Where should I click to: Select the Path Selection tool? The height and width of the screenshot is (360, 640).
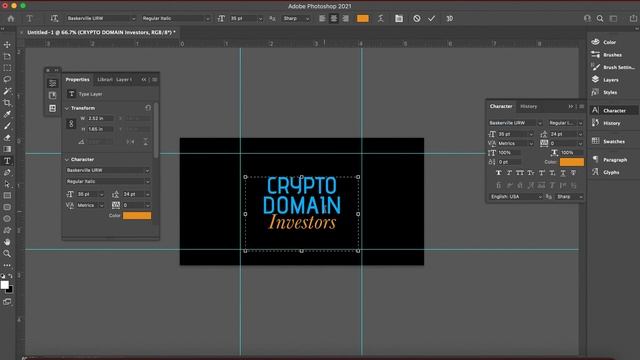7,184
